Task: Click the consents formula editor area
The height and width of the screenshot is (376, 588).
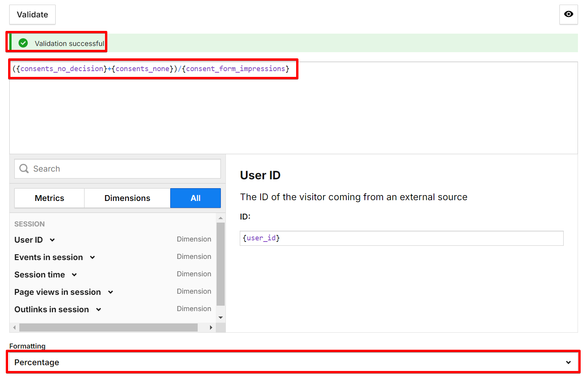Action: [x=153, y=68]
